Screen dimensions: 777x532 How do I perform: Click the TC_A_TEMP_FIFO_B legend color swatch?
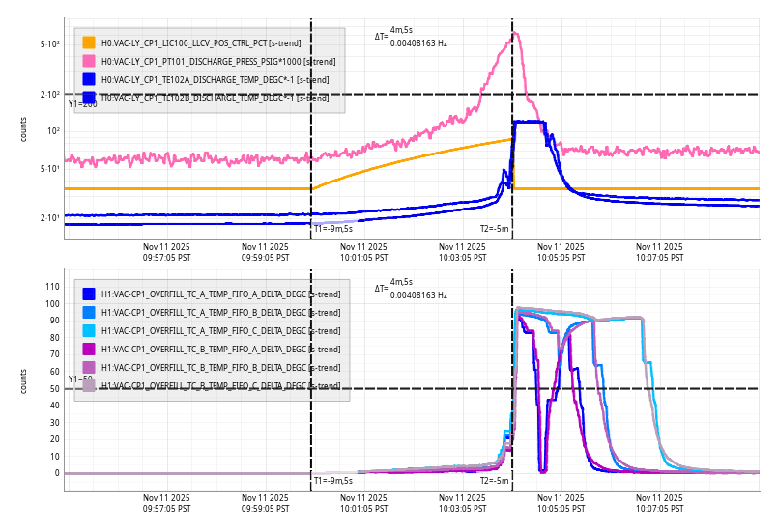pos(89,312)
